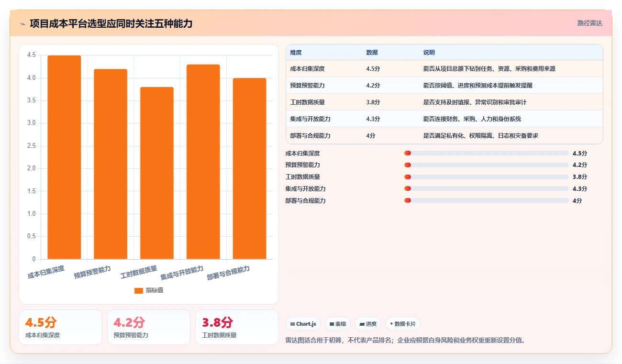Image resolution: width=622 pixels, height=364 pixels.
Task: Click the 4.2分 table cell
Action: pyautogui.click(x=373, y=86)
